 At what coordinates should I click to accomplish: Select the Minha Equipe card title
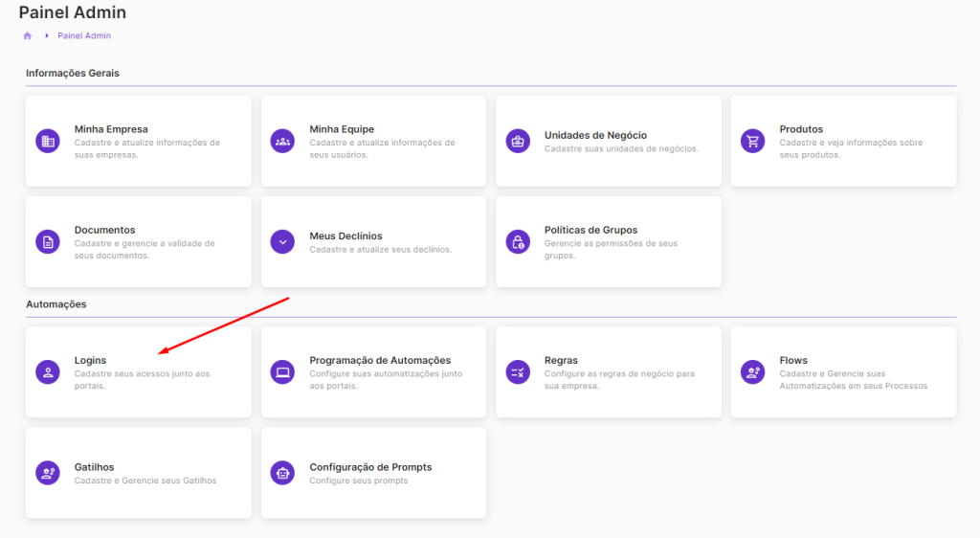point(342,129)
